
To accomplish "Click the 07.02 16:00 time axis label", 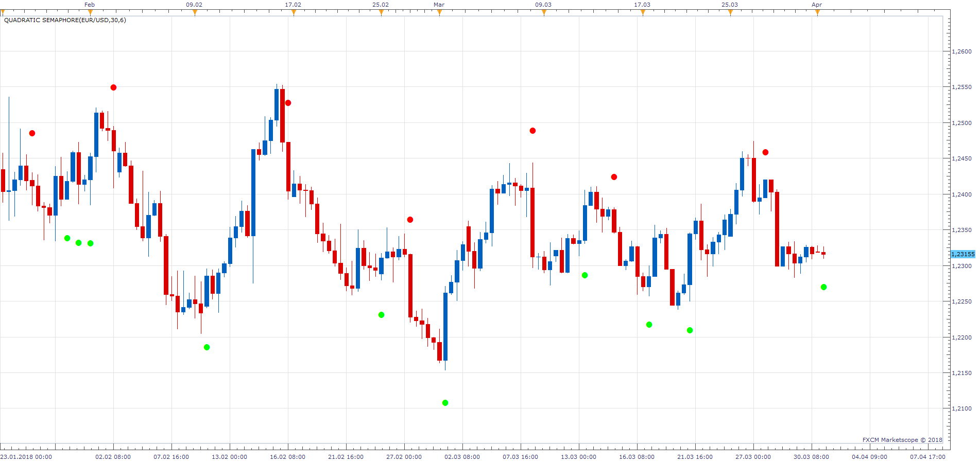I will pyautogui.click(x=171, y=457).
